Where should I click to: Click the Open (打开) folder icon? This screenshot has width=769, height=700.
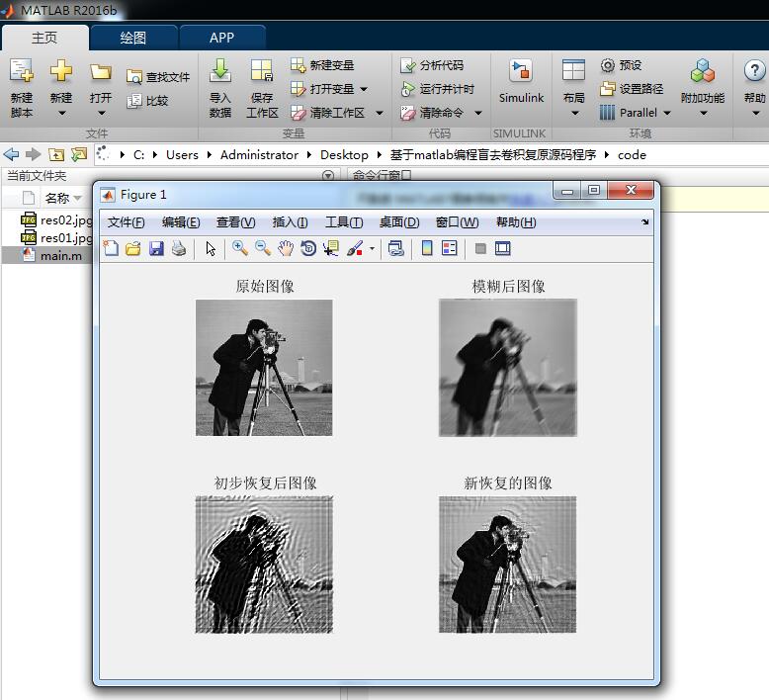click(x=101, y=71)
